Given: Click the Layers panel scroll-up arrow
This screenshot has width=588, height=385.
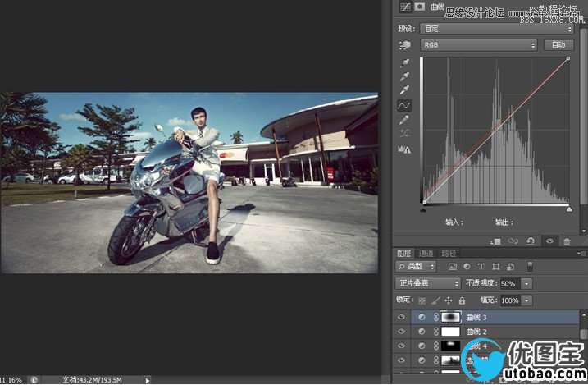Looking at the screenshot, I should [583, 315].
